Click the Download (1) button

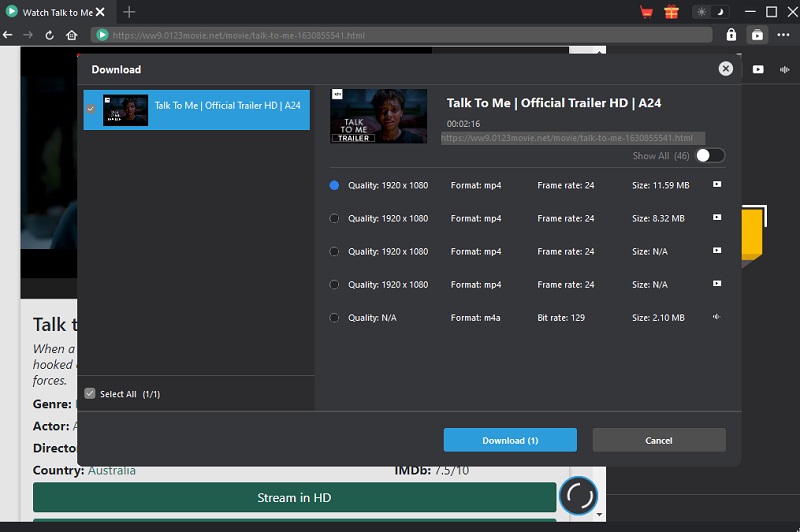coord(510,440)
